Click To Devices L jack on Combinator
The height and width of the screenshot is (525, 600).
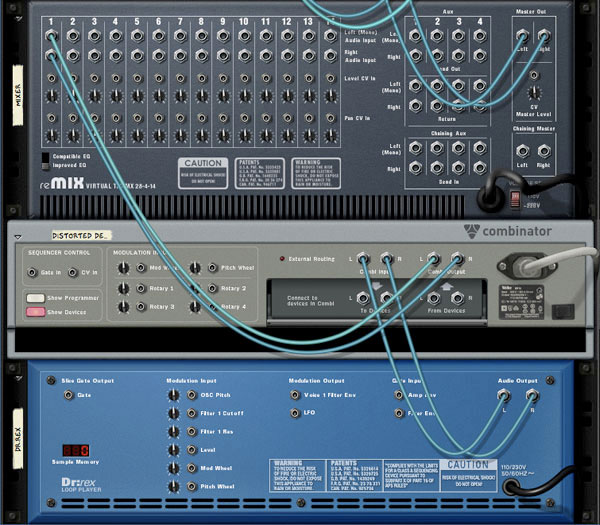363,298
